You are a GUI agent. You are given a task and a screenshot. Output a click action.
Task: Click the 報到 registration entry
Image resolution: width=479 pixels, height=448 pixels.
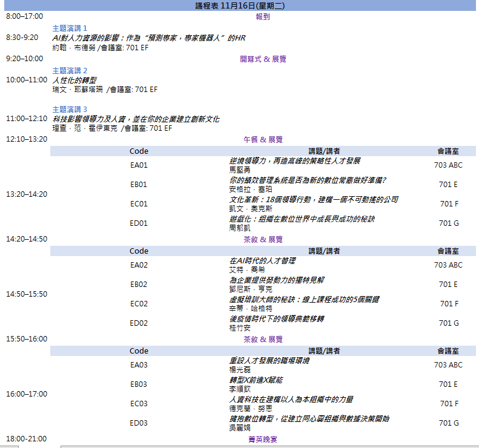pyautogui.click(x=263, y=17)
